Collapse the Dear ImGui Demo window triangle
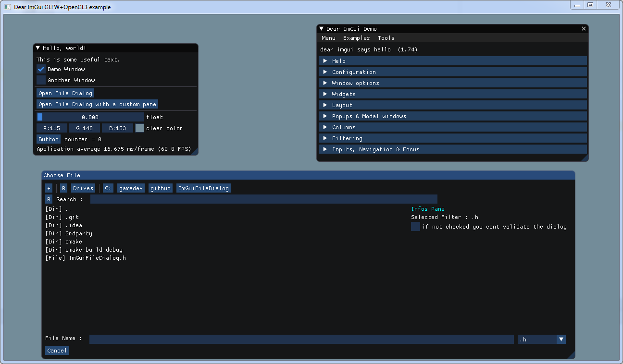623x364 pixels. coord(322,29)
